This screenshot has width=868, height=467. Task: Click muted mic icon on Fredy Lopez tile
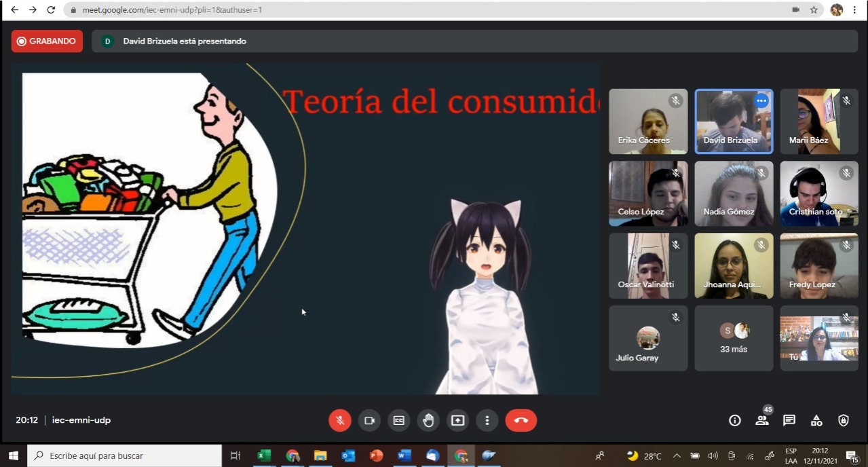click(846, 245)
